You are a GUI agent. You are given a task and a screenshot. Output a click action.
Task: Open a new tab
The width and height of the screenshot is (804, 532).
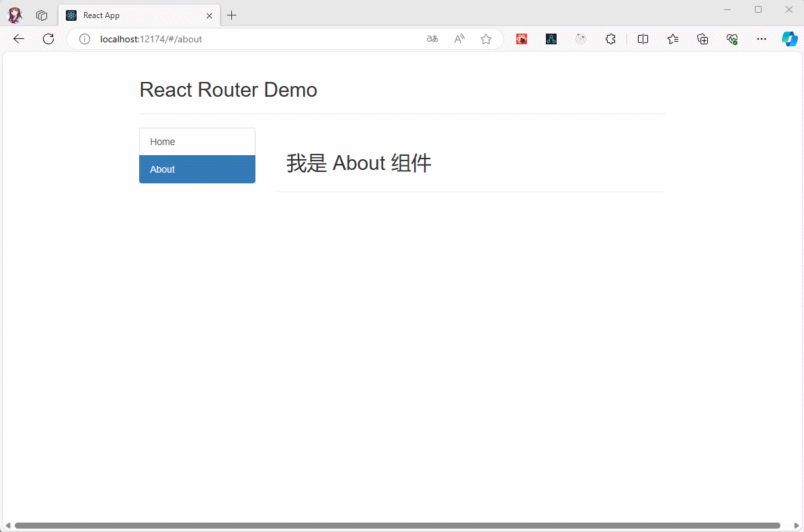point(232,15)
